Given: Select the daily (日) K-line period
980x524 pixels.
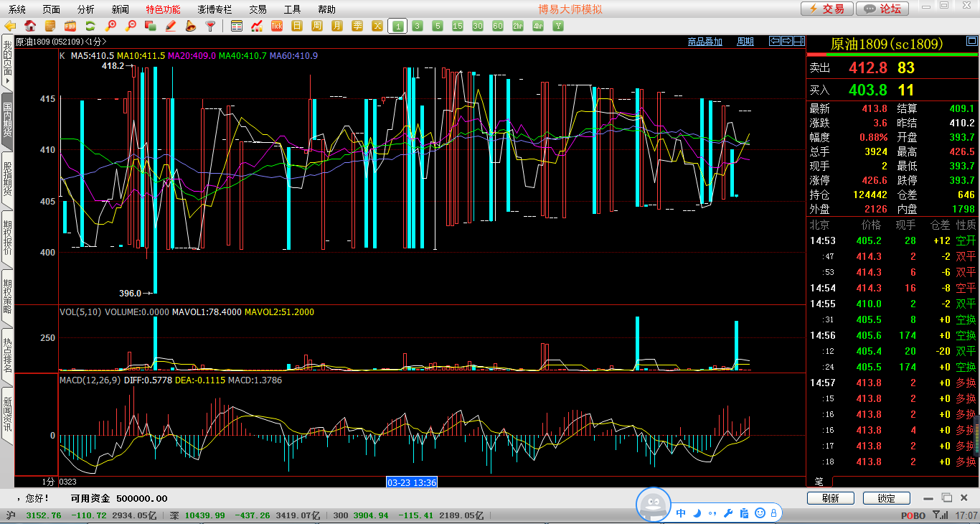Looking at the screenshot, I should pyautogui.click(x=297, y=26).
